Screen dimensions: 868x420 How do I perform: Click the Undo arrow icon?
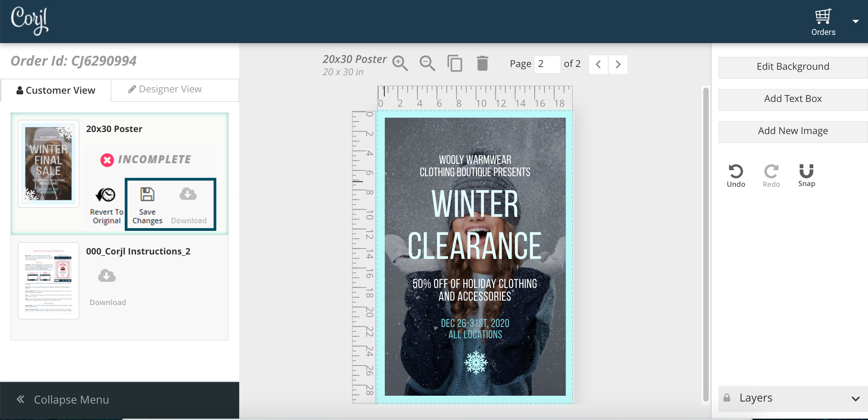pos(736,171)
